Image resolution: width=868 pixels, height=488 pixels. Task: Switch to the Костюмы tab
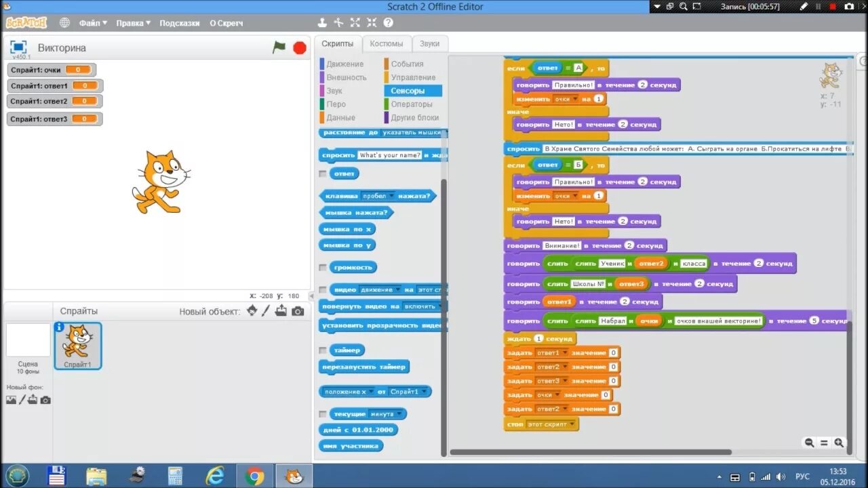387,43
